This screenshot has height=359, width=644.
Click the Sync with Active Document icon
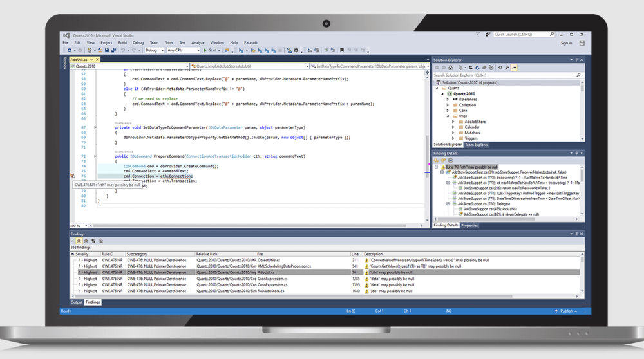click(x=471, y=68)
